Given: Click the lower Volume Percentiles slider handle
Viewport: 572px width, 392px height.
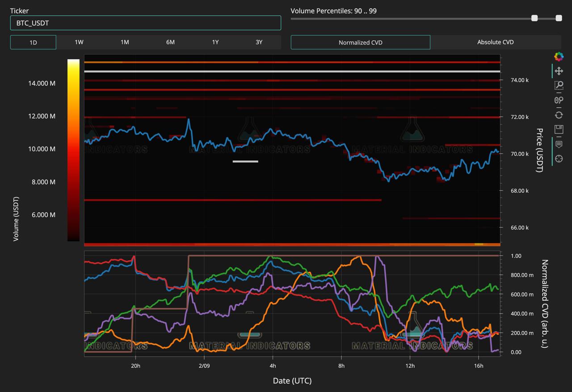Looking at the screenshot, I should pyautogui.click(x=534, y=18).
